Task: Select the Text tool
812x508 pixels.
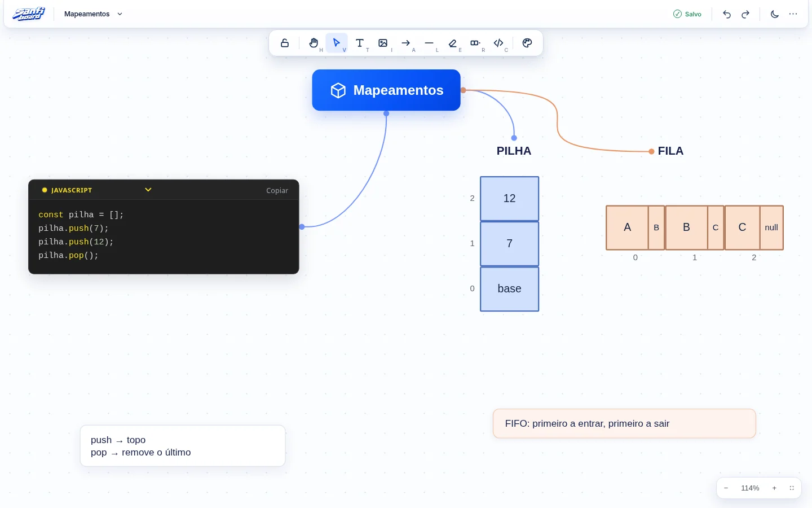Action: (360, 43)
